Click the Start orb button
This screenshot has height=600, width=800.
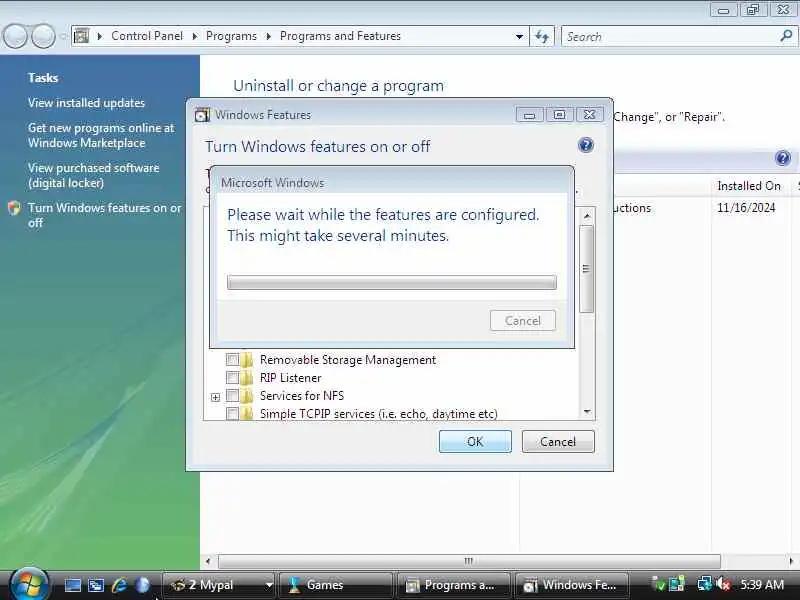point(29,585)
